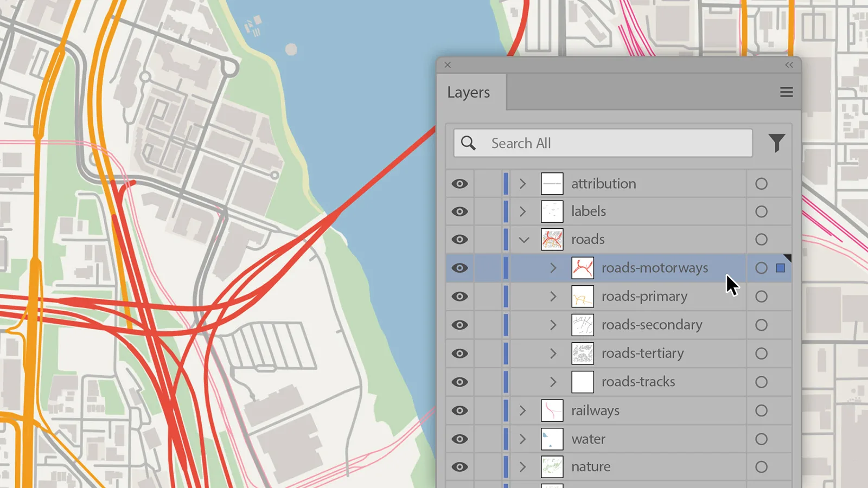
Task: Hide the water layer
Action: click(459, 439)
